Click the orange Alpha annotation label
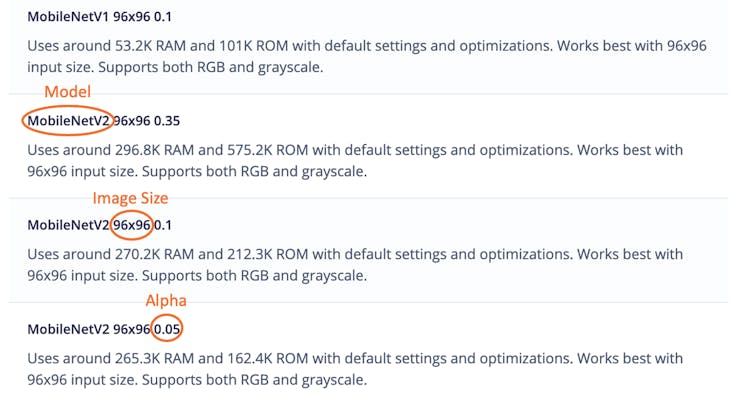 click(166, 301)
